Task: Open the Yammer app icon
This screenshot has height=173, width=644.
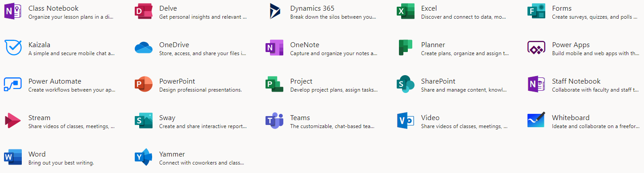Action: 143,157
